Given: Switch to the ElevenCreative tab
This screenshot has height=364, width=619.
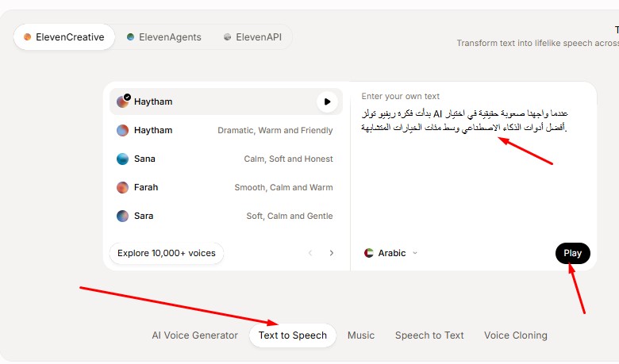Looking at the screenshot, I should (x=64, y=37).
